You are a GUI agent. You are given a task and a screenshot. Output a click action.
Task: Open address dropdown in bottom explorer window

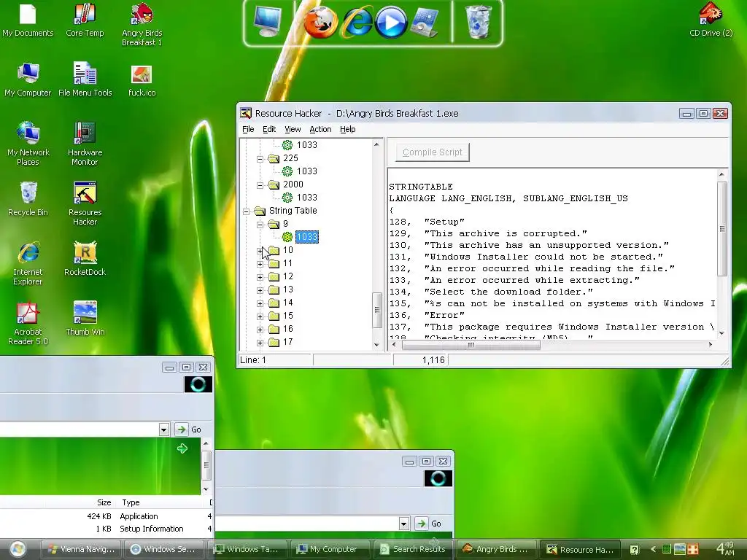[x=404, y=524]
